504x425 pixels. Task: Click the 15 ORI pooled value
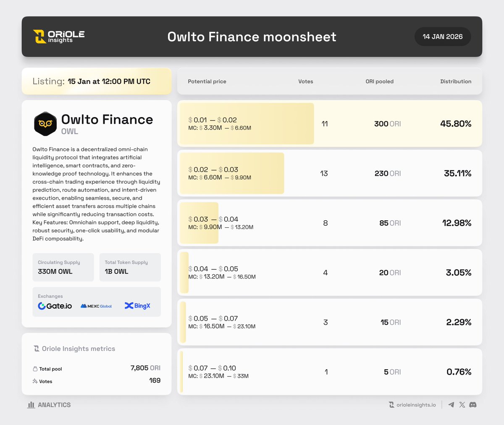pos(391,322)
